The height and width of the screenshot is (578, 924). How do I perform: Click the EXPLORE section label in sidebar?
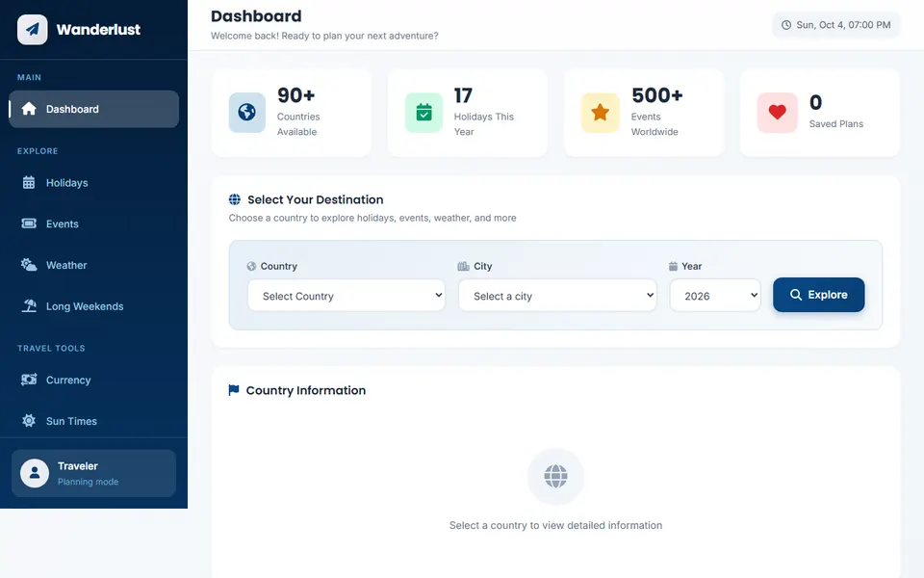click(38, 151)
